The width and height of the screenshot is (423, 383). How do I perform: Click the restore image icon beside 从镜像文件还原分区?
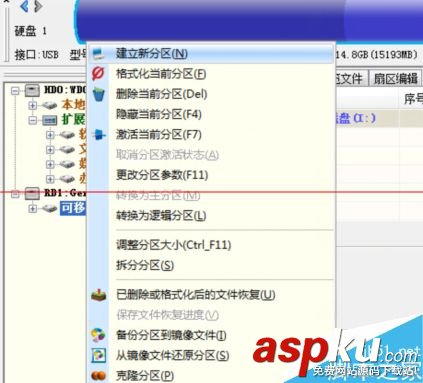click(x=99, y=355)
